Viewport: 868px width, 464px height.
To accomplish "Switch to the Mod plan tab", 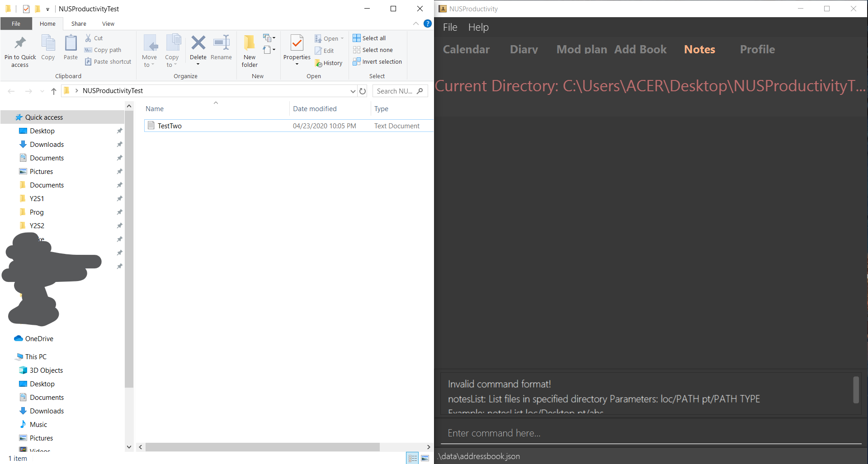I will [581, 49].
